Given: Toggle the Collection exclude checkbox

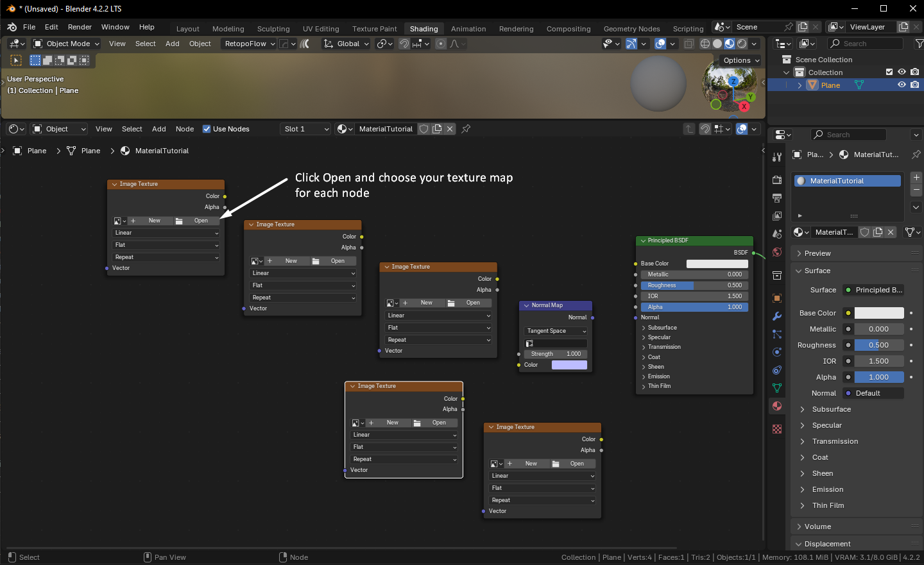Looking at the screenshot, I should (x=889, y=72).
